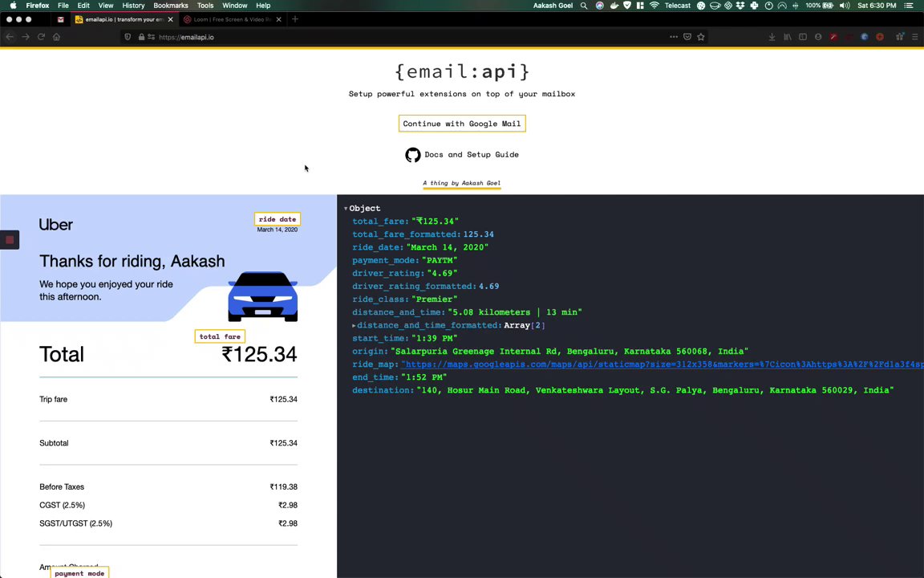Switch to the Loom tab
Image resolution: width=924 pixels, height=578 pixels.
(x=233, y=19)
